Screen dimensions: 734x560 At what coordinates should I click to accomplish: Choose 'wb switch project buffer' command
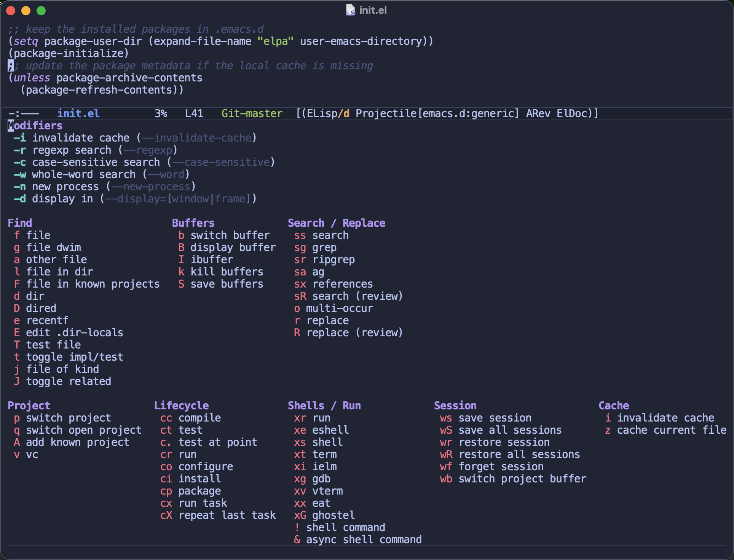point(513,479)
